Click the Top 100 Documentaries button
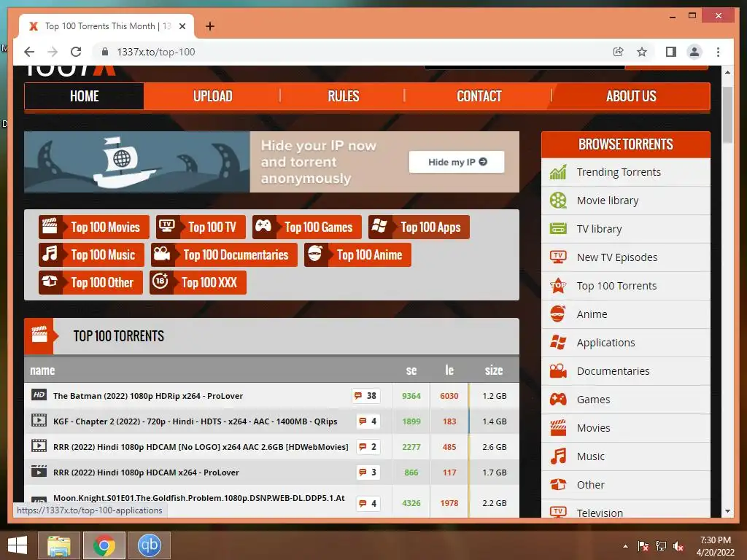Viewport: 747px width, 560px height. point(224,254)
